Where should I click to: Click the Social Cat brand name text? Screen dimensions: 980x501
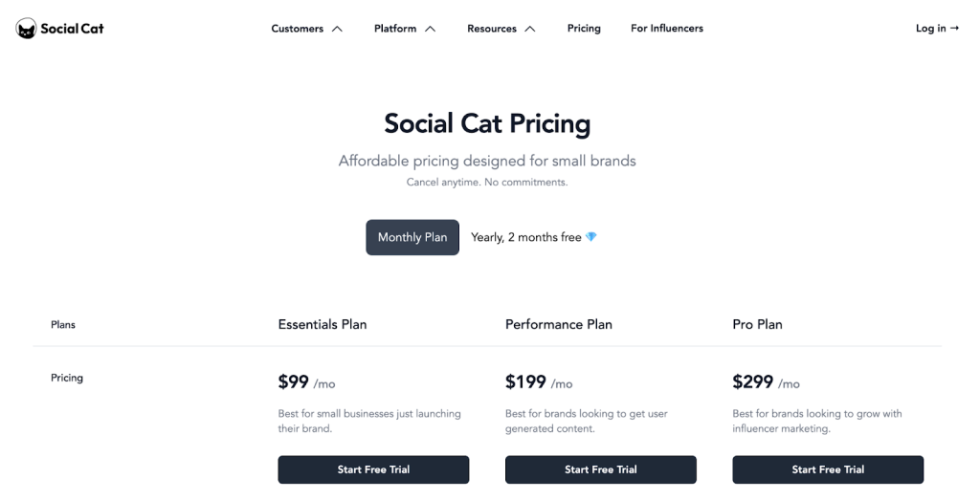72,29
